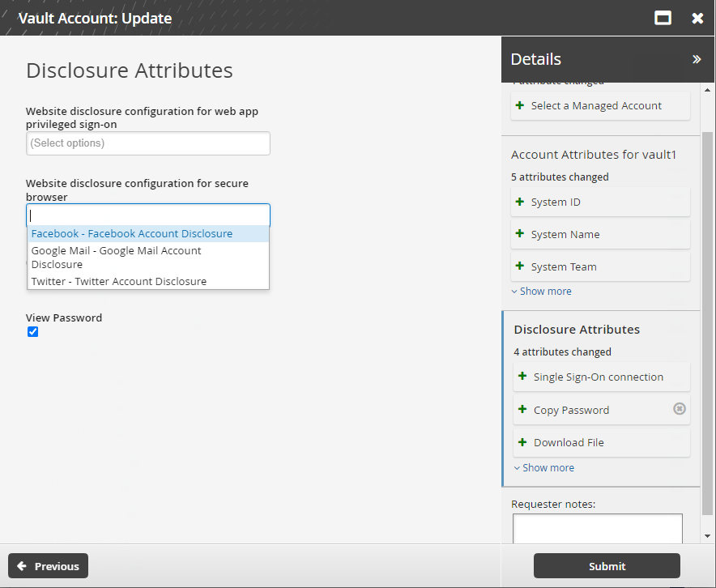Click the Details panel scroll down arrow
716x588 pixels.
pyautogui.click(x=708, y=535)
